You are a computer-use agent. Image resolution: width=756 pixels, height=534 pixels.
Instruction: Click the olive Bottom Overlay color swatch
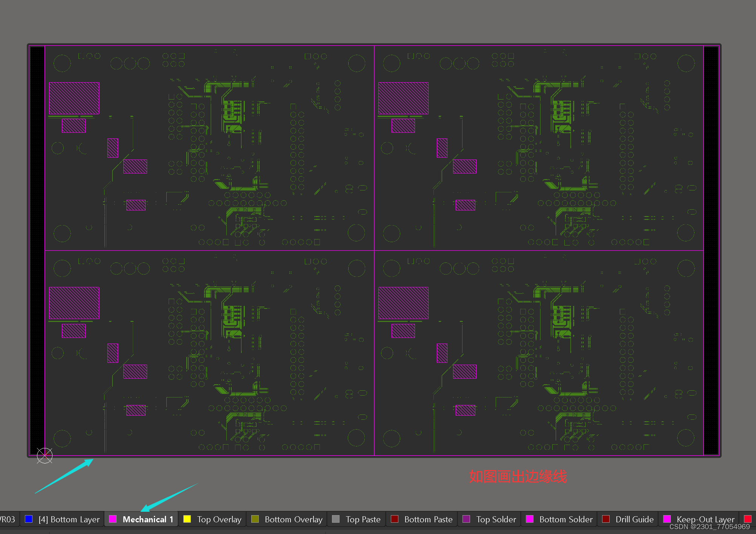(255, 519)
